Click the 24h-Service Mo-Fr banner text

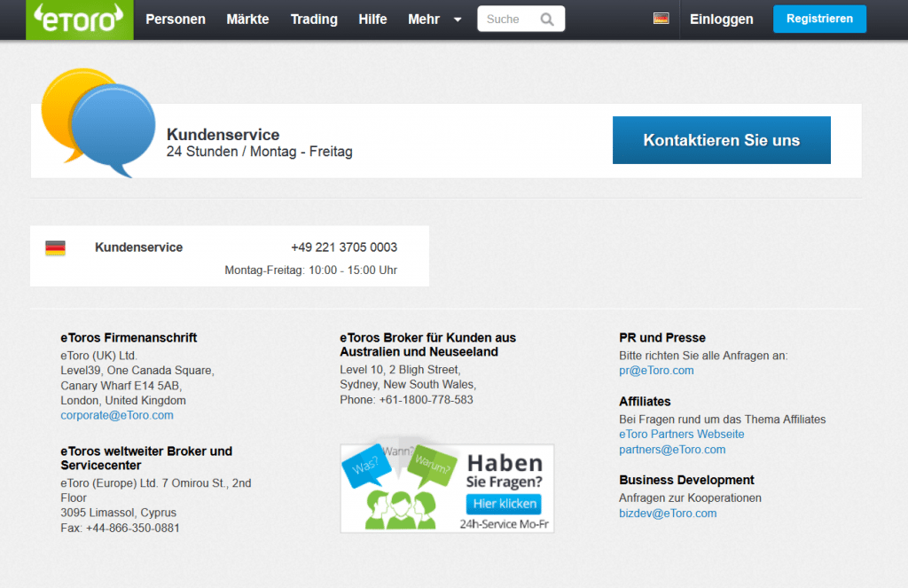point(504,523)
